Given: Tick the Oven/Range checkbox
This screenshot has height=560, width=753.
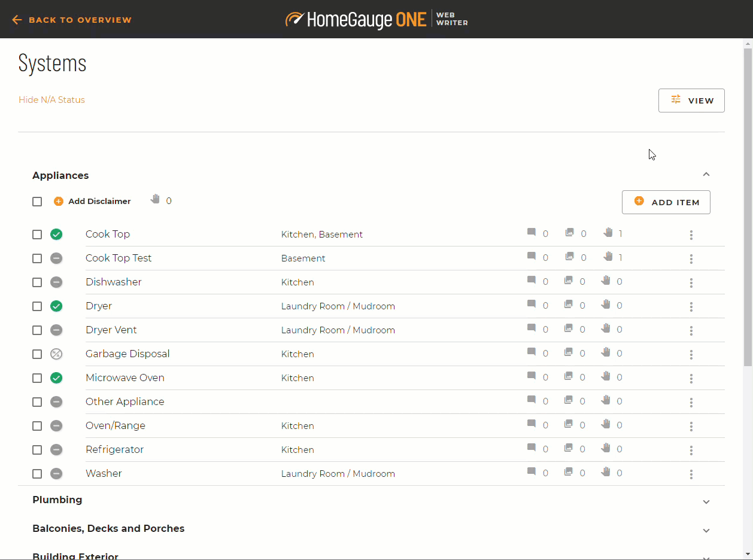Looking at the screenshot, I should (37, 426).
